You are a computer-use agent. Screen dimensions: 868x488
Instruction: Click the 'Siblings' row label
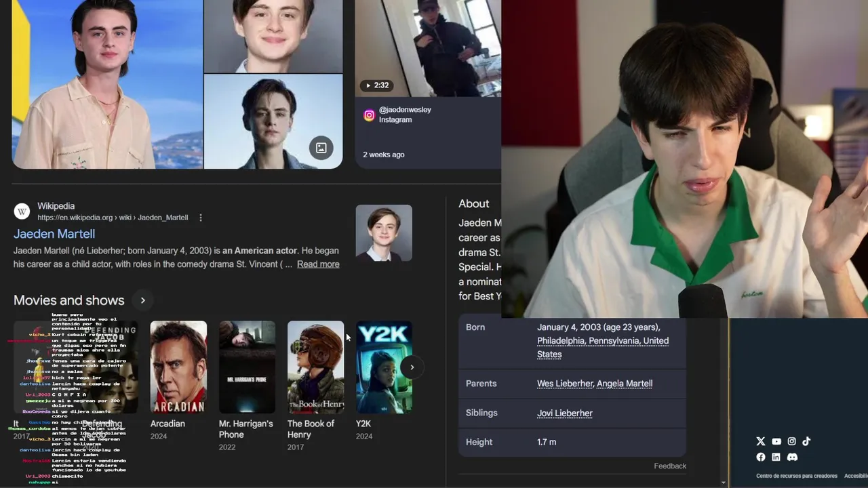pos(481,413)
